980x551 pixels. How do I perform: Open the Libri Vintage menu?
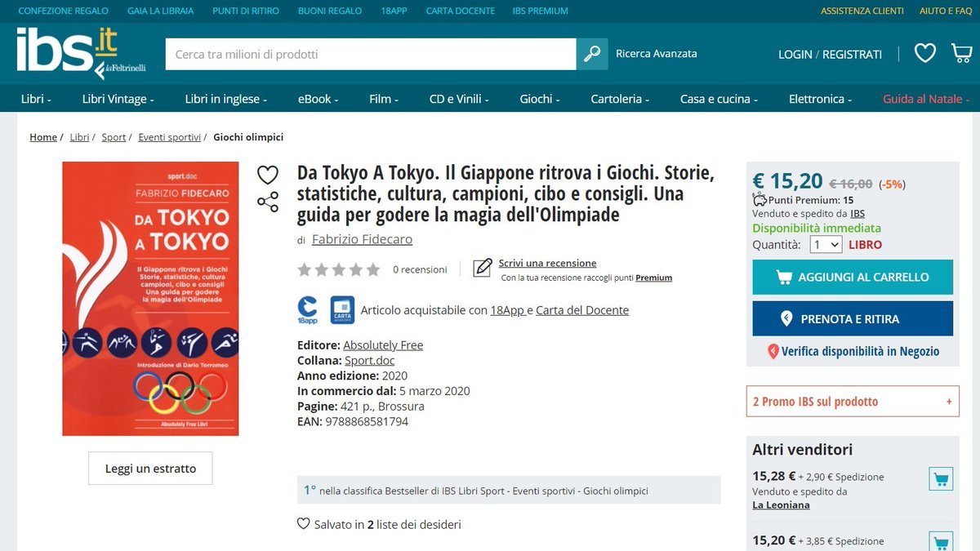[x=118, y=99]
